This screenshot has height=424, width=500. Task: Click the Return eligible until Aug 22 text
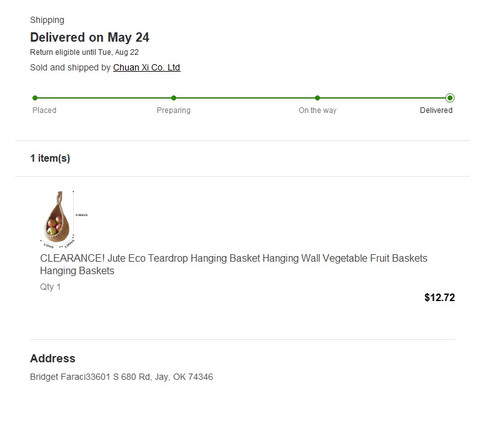pyautogui.click(x=84, y=52)
